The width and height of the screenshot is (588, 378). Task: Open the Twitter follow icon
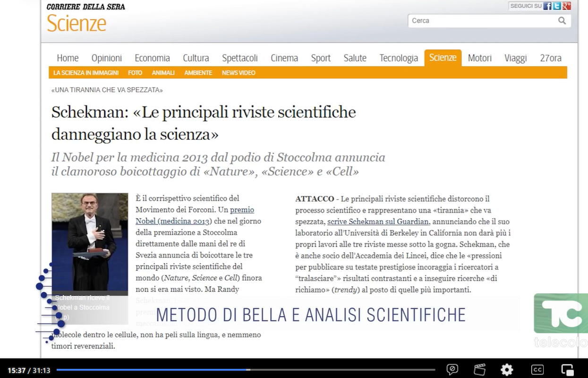point(557,6)
